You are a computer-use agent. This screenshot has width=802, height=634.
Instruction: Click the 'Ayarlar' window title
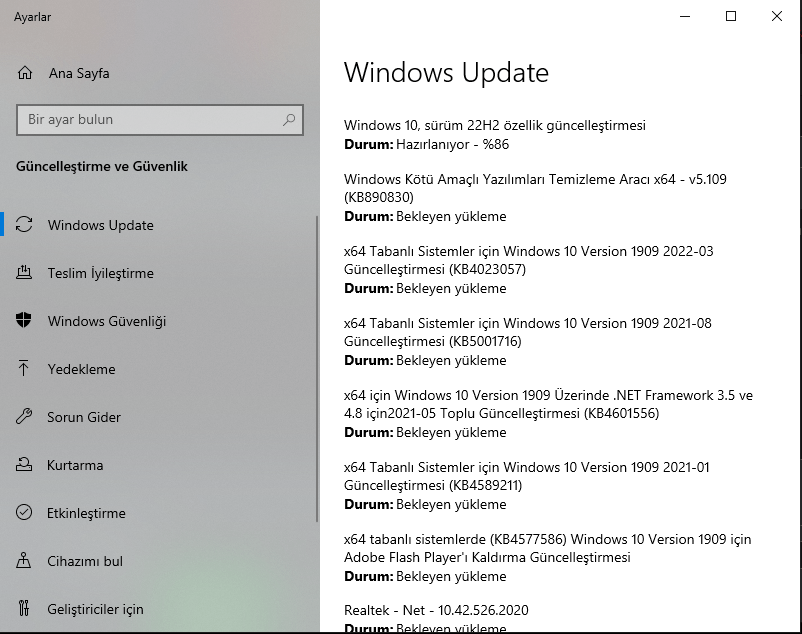(x=32, y=17)
